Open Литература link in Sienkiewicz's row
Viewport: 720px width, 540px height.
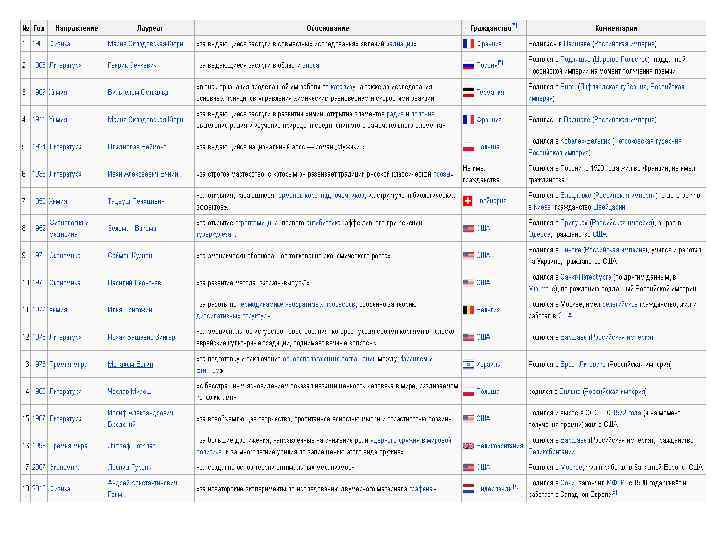[65, 66]
